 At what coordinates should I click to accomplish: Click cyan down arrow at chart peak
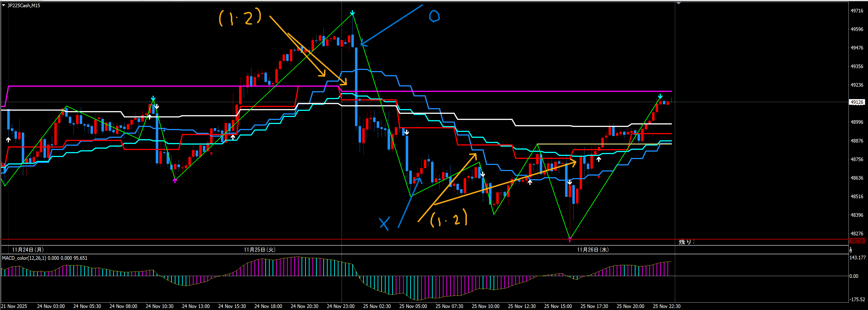(352, 13)
